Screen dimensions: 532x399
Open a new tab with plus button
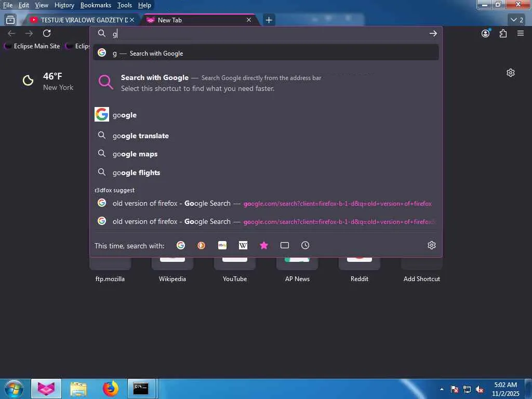(269, 20)
